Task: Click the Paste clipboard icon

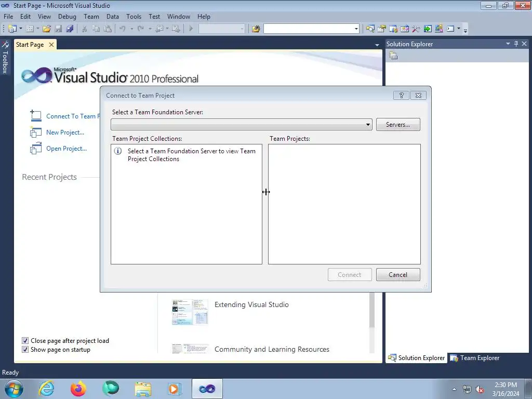Action: click(x=108, y=29)
